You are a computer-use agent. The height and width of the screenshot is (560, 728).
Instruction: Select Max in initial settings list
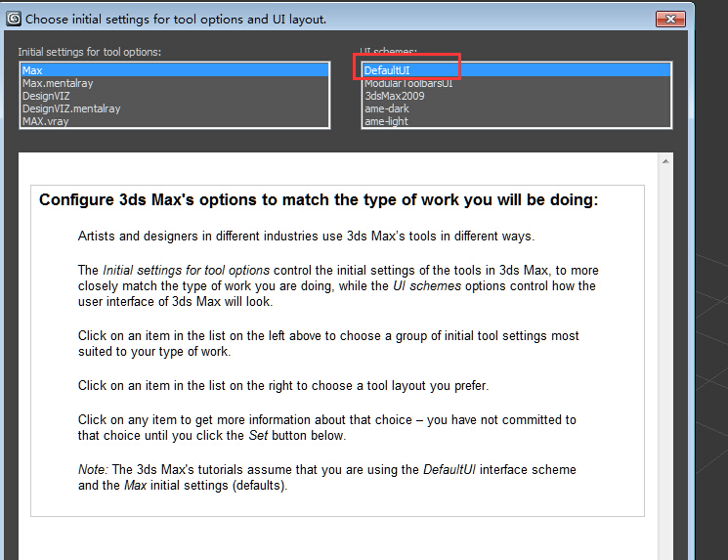[x=175, y=70]
